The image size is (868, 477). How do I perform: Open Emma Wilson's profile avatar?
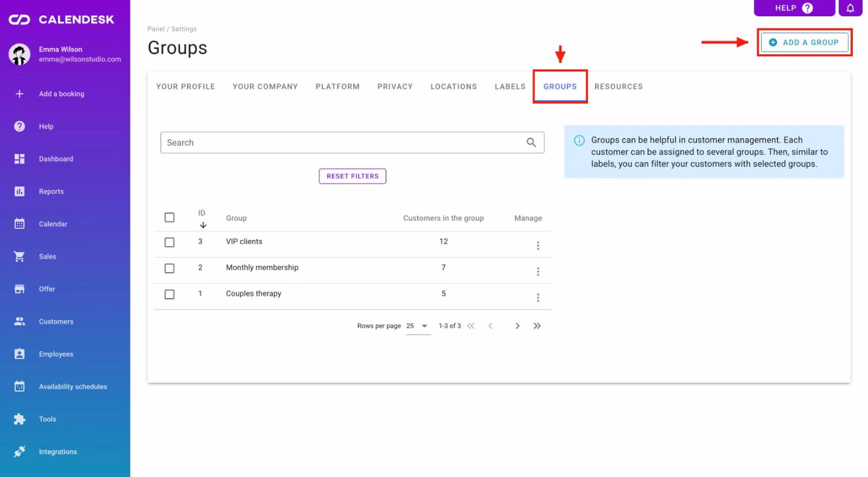pos(19,54)
